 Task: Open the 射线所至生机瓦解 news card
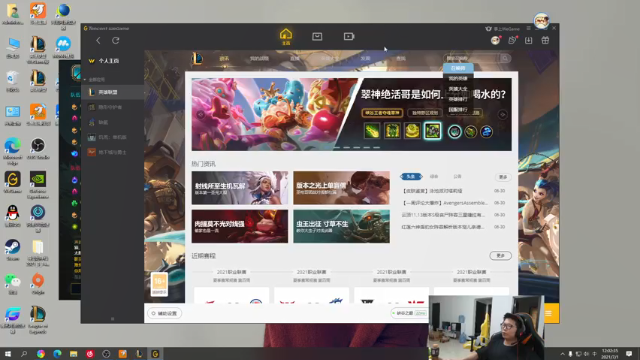click(x=240, y=188)
